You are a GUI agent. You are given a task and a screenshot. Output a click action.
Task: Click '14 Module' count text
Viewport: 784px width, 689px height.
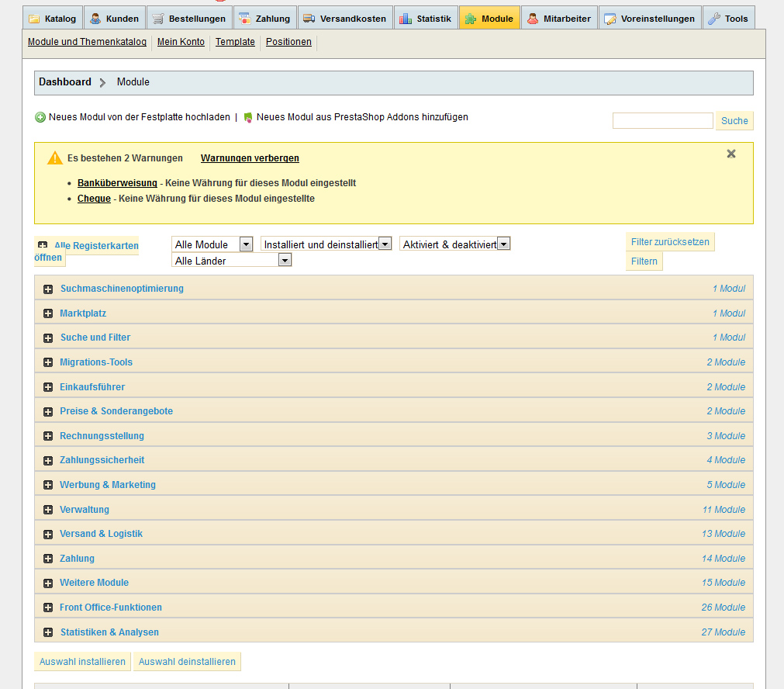[x=724, y=559]
